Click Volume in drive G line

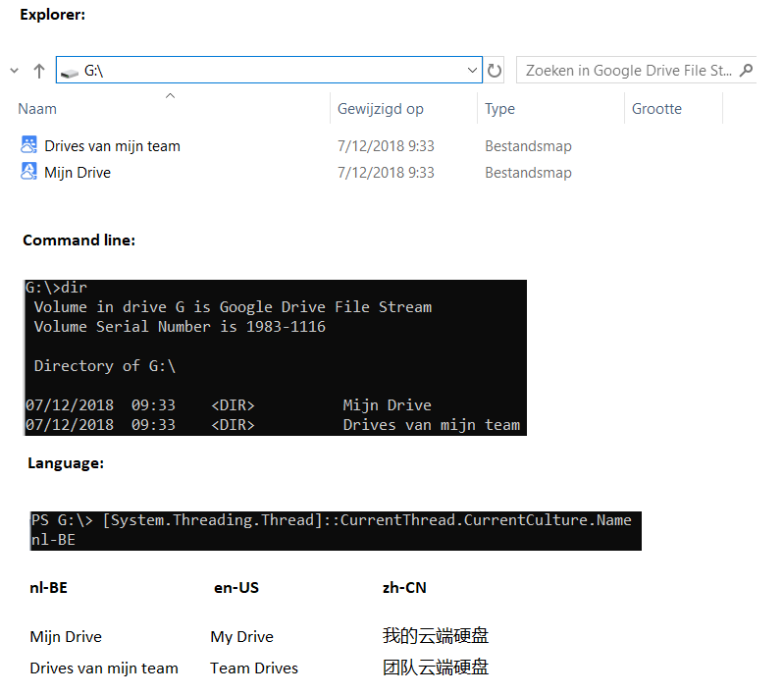coord(233,306)
